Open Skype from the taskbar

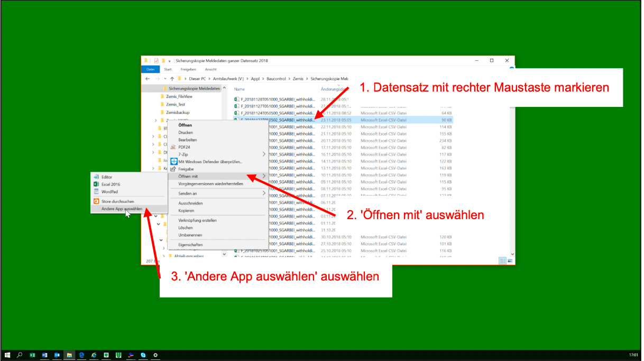pyautogui.click(x=144, y=355)
